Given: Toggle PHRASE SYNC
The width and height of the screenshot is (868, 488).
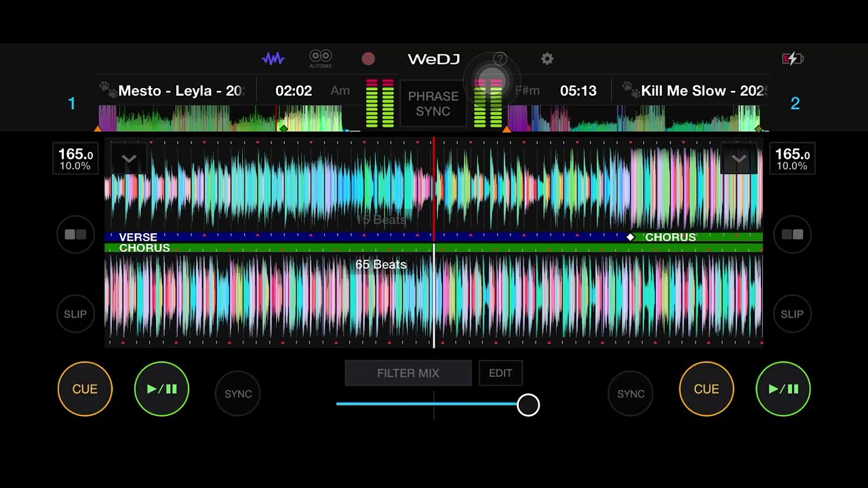Looking at the screenshot, I should [x=433, y=104].
